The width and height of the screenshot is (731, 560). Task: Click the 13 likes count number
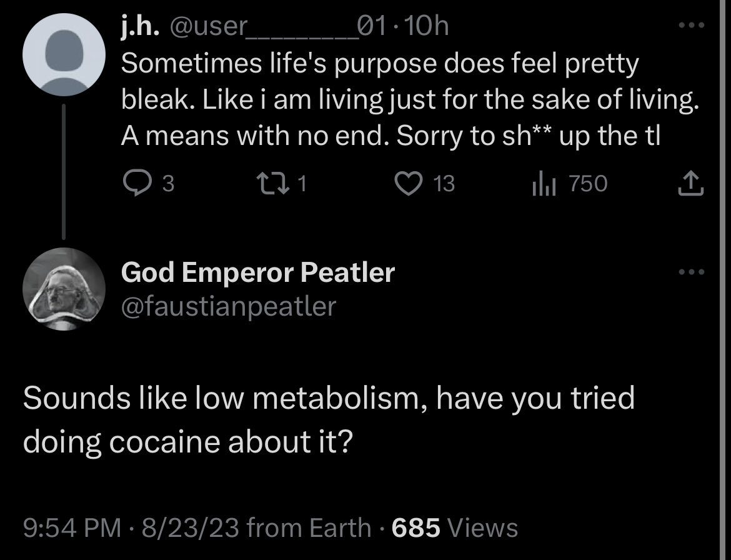(x=444, y=183)
